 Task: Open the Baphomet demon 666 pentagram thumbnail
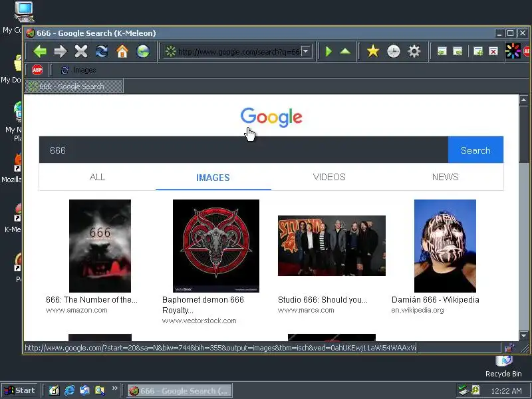pyautogui.click(x=216, y=245)
